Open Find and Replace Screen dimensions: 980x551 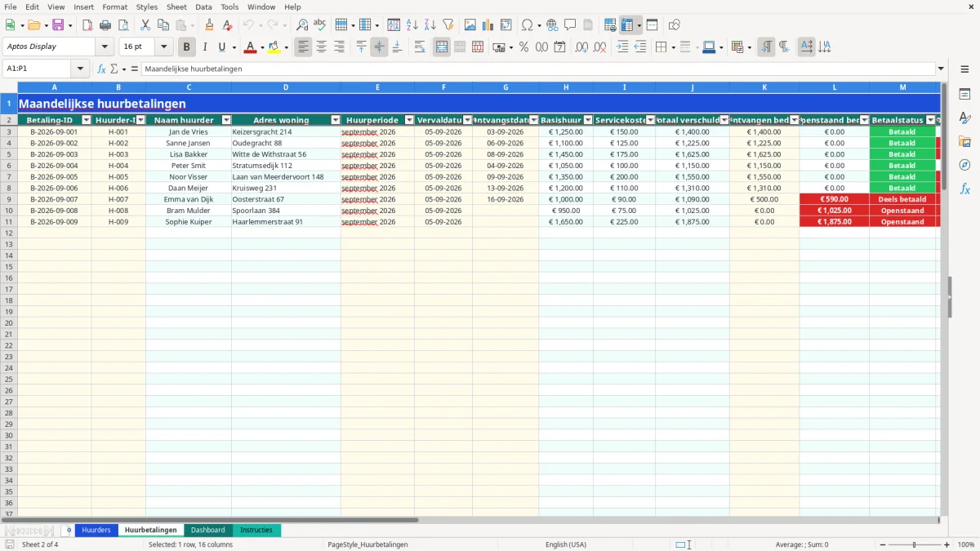tap(302, 25)
